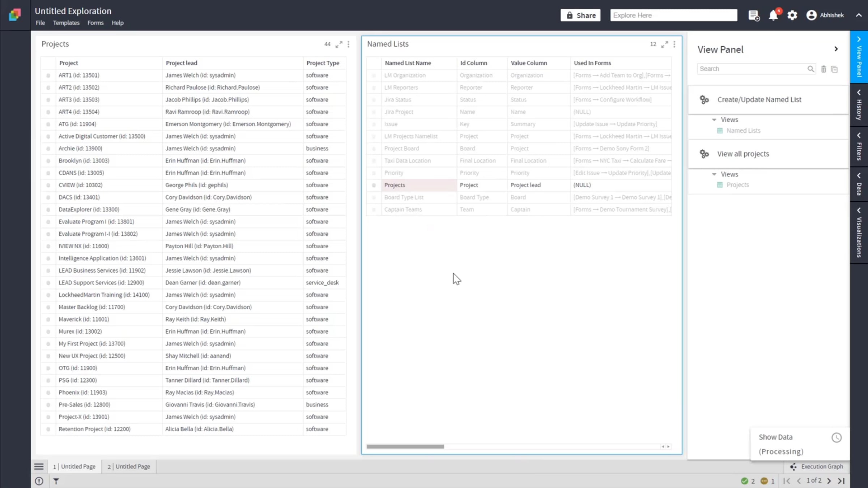Select the ART1 row radio marker

tap(48, 76)
